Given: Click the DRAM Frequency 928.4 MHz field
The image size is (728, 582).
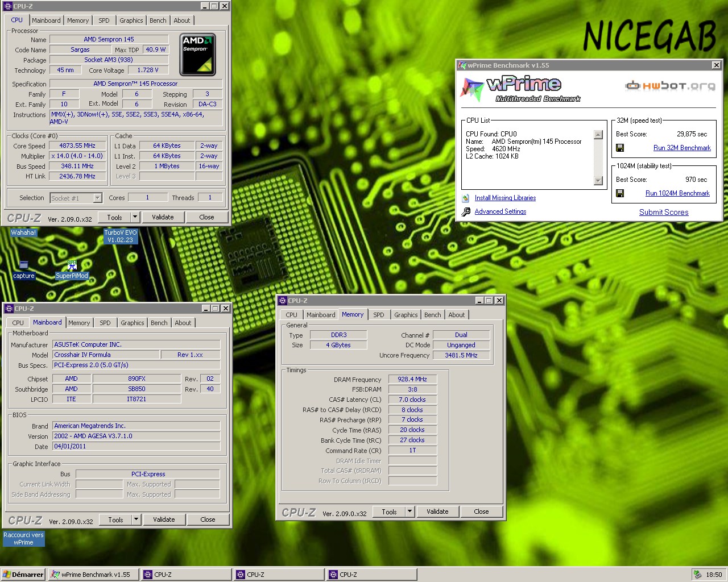Looking at the screenshot, I should pyautogui.click(x=412, y=379).
